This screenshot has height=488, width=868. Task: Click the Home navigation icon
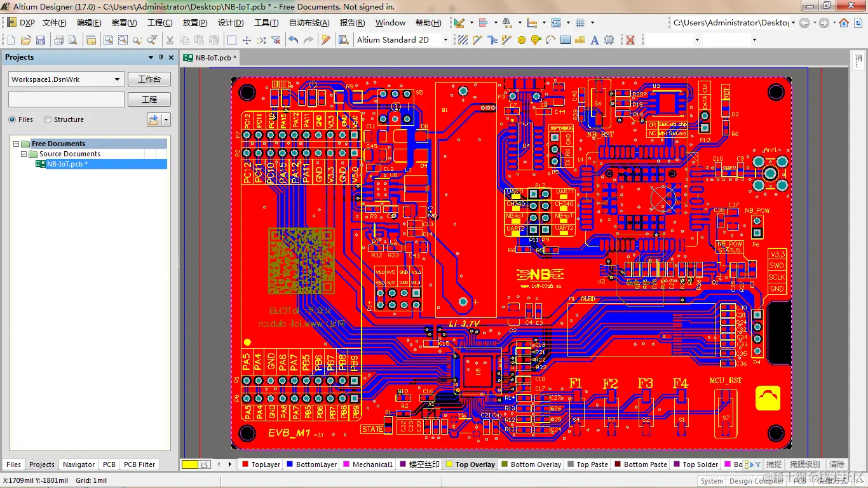(x=844, y=23)
